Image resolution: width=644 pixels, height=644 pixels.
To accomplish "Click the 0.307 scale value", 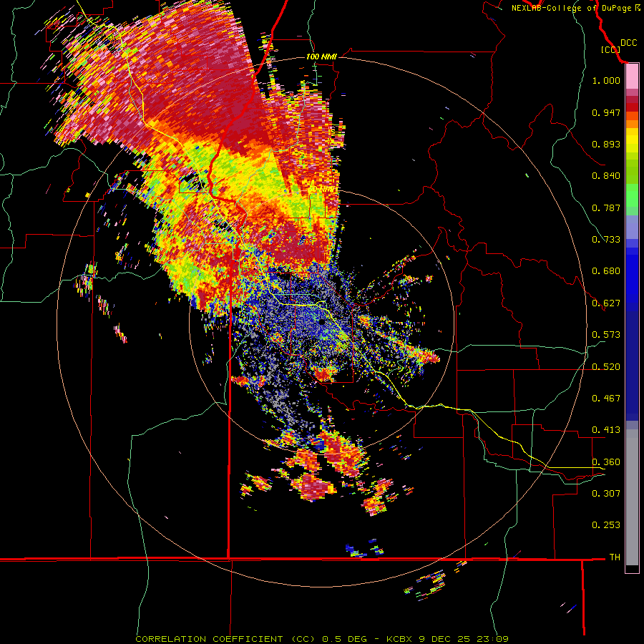I will (606, 494).
